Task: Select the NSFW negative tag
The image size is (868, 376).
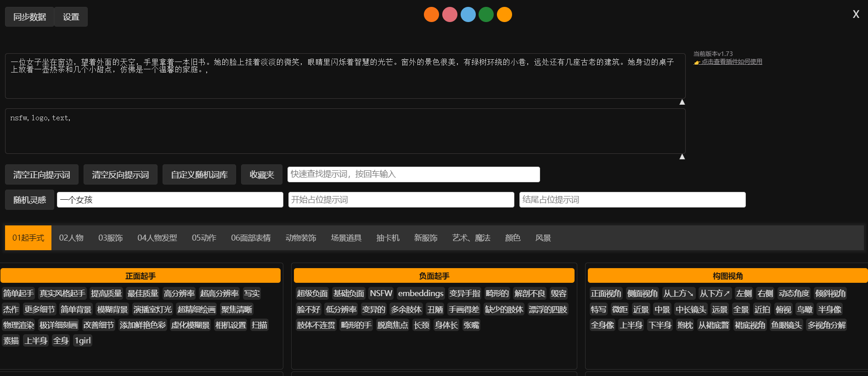Action: (x=381, y=293)
